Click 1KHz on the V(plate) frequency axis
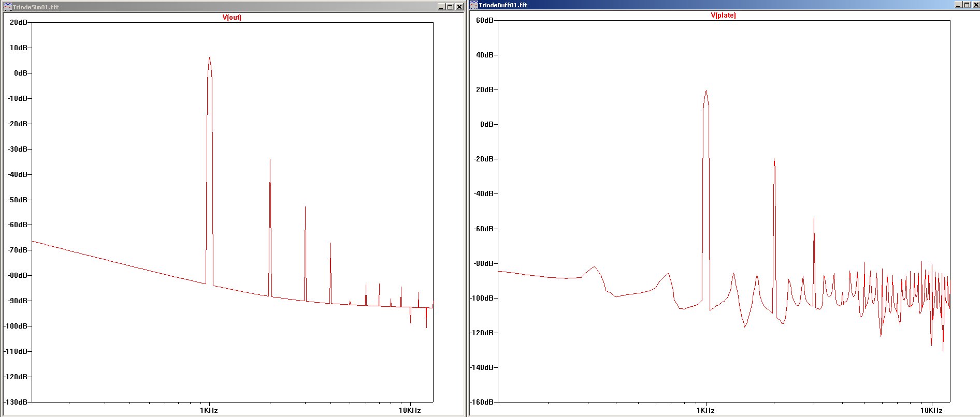The width and height of the screenshot is (980, 417). 705,410
